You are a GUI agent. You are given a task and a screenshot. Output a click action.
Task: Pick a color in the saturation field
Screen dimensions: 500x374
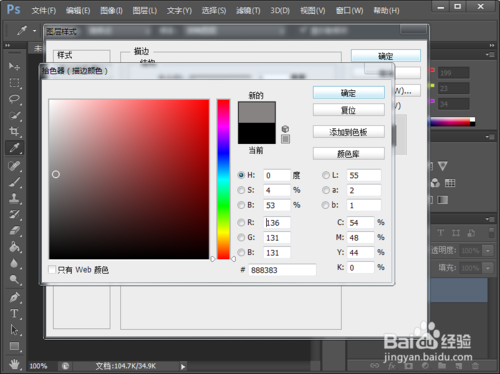(x=129, y=179)
